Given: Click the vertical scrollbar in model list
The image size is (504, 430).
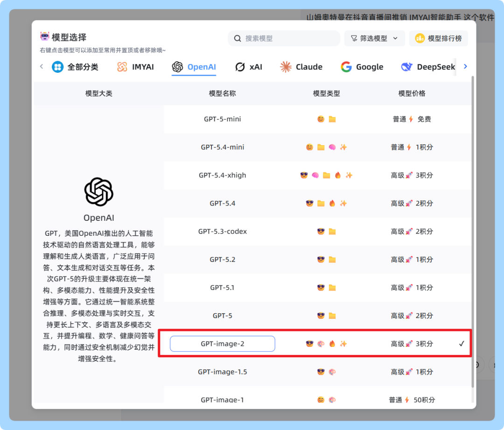Looking at the screenshot, I should (473, 224).
